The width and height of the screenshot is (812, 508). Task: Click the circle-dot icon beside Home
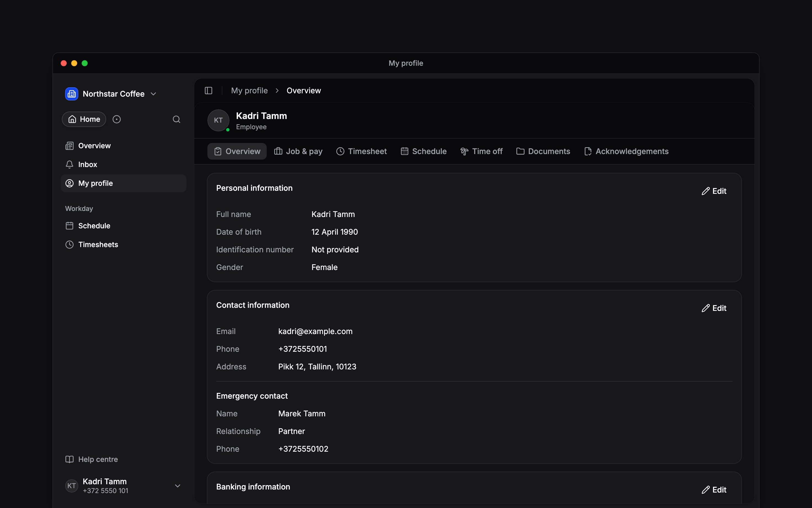click(116, 119)
